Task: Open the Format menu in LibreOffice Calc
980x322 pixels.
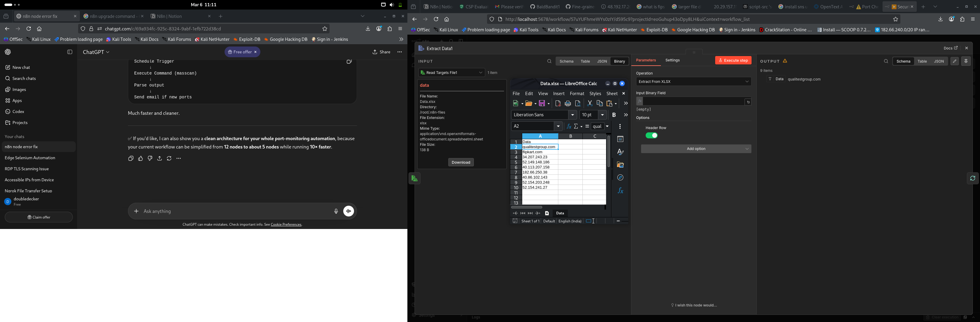Action: pos(577,94)
